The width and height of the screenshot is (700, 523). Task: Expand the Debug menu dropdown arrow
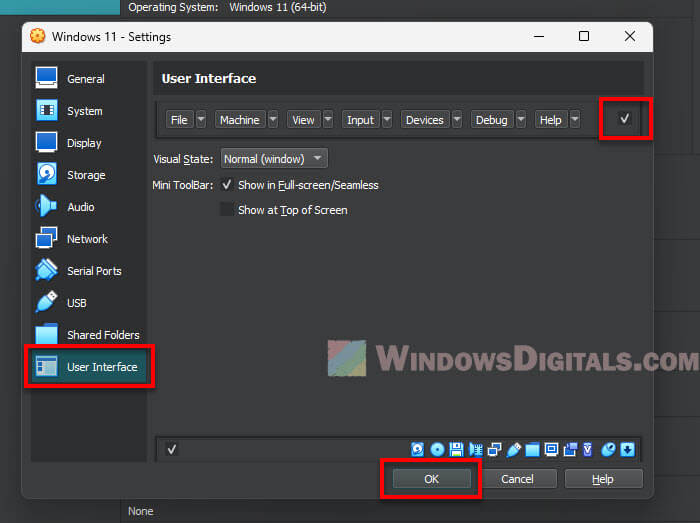(521, 120)
